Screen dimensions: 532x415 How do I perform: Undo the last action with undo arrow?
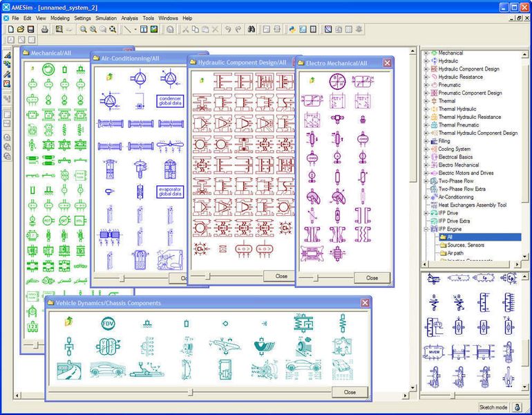[x=228, y=29]
